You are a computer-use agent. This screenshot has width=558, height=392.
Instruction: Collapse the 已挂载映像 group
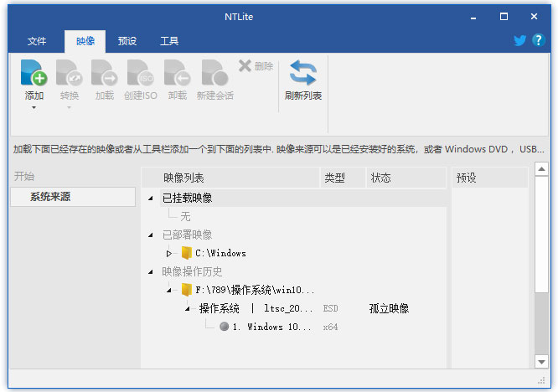(x=151, y=199)
